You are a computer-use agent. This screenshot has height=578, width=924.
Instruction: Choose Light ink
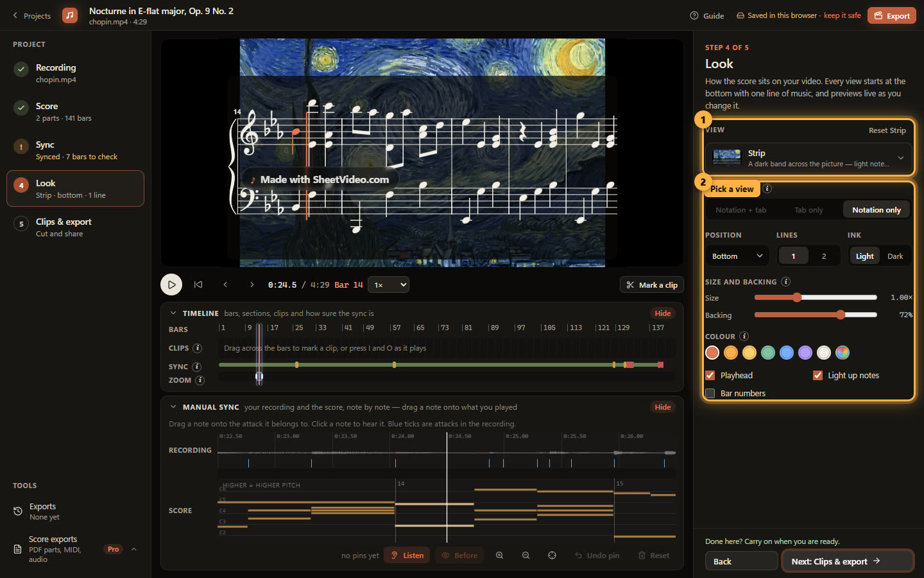pyautogui.click(x=864, y=256)
